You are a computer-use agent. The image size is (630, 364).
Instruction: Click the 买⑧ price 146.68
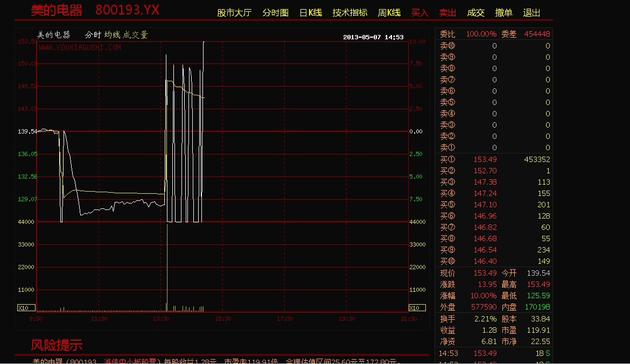point(485,239)
